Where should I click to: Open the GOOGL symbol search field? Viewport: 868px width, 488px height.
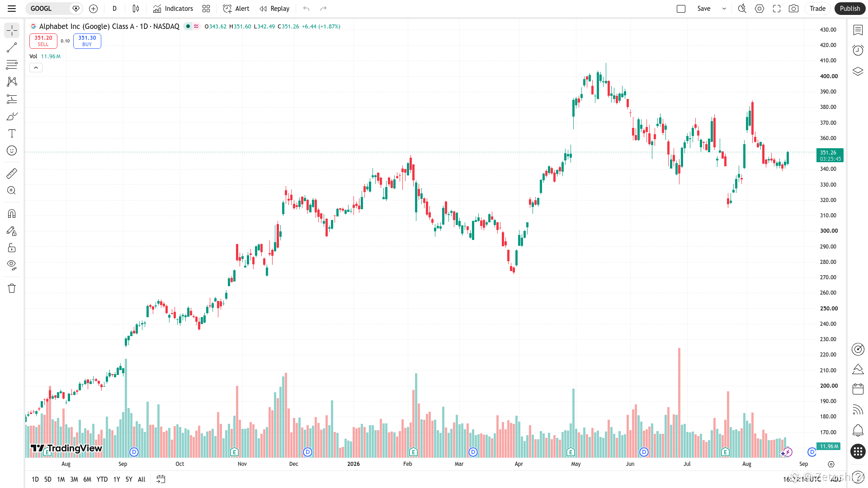tap(47, 9)
